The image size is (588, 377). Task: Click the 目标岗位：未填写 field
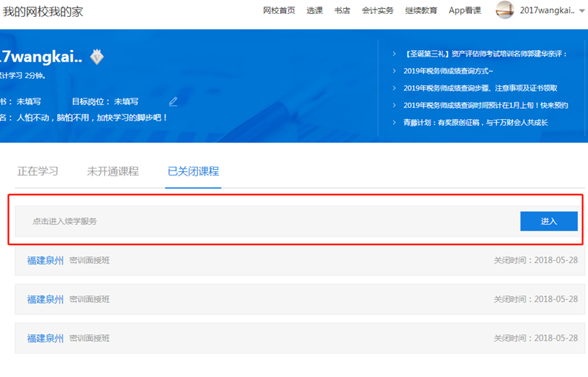[105, 101]
